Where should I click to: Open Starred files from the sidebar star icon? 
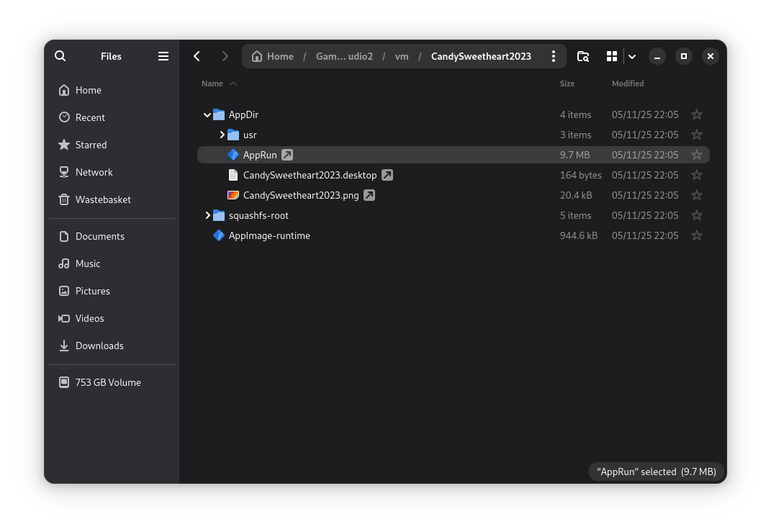[x=64, y=144]
